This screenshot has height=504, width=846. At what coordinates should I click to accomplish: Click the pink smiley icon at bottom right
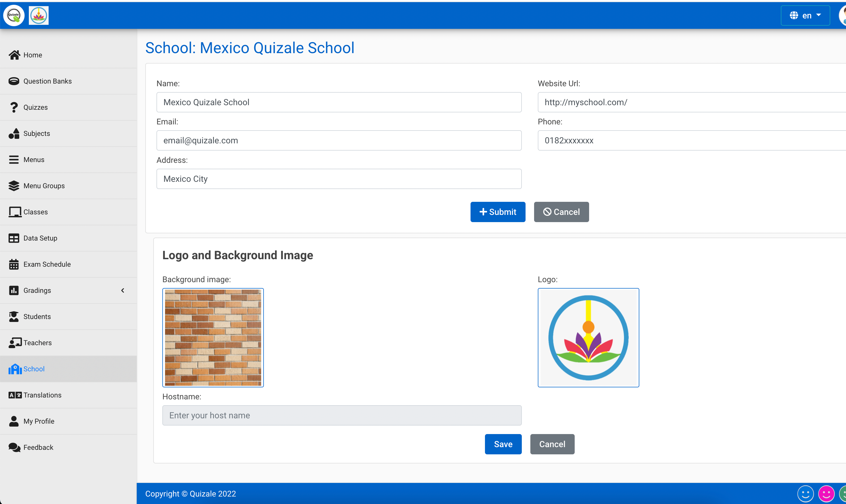point(826,494)
